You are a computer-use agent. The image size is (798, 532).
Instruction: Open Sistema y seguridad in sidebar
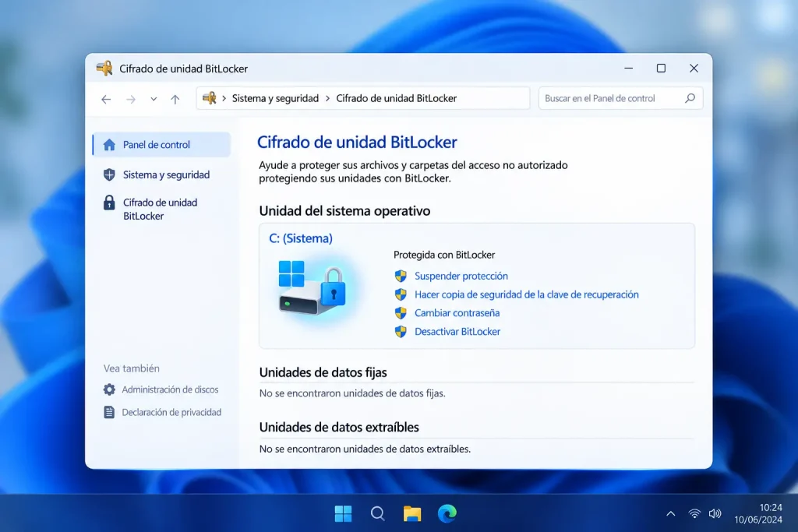pyautogui.click(x=166, y=174)
